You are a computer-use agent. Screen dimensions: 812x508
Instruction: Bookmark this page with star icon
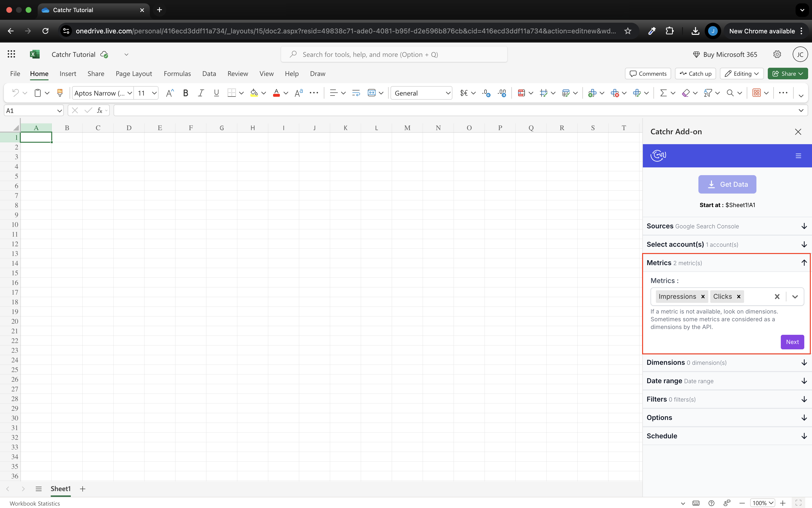(x=628, y=31)
